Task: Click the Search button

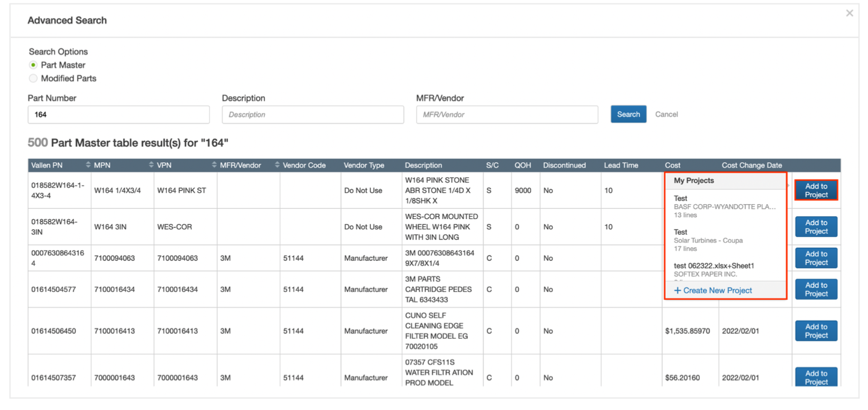Action: (x=628, y=114)
